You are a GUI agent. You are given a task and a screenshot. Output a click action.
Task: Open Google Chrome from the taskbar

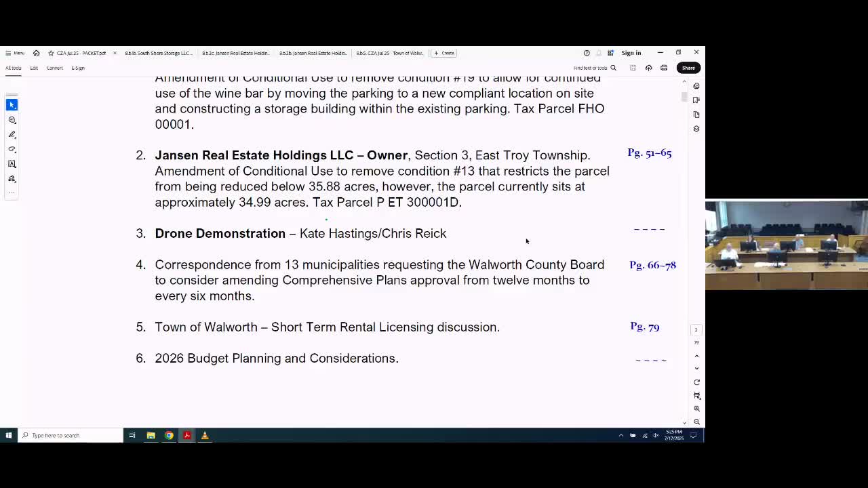pyautogui.click(x=169, y=435)
